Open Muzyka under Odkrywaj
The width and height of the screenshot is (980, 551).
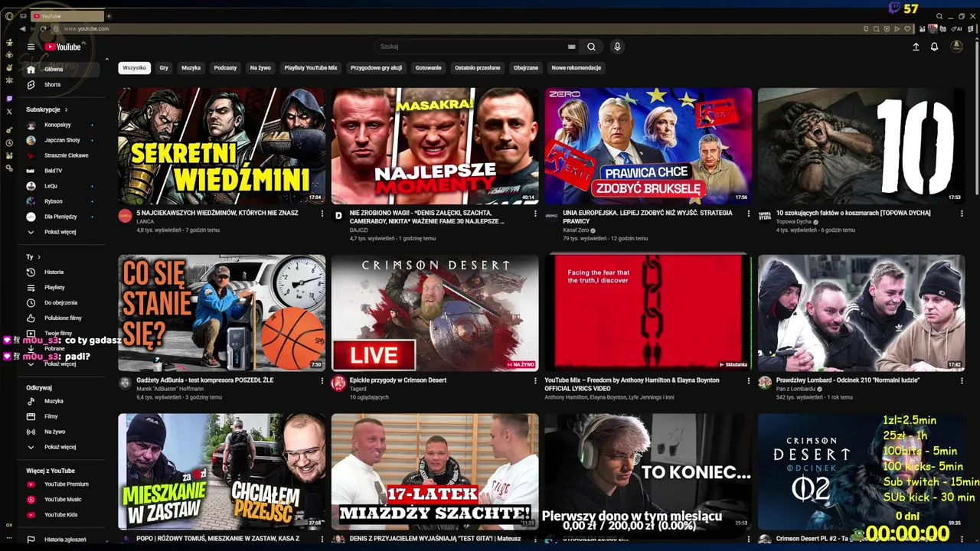[x=61, y=401]
